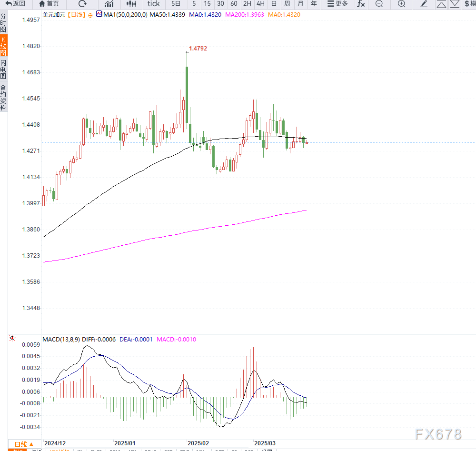Screen dimensions: 476x451
Task: Click the MA50:1.4339 value
Action: coord(167,15)
